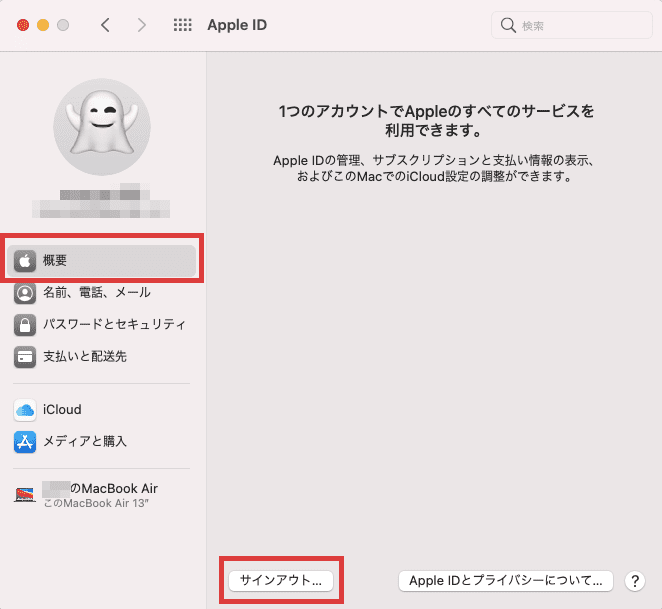Show all preferences with the grid icon
The height and width of the screenshot is (609, 662).
tap(182, 25)
